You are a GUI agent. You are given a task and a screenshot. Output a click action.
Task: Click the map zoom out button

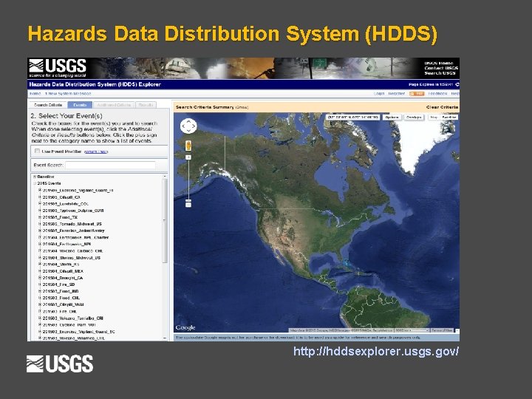188,204
